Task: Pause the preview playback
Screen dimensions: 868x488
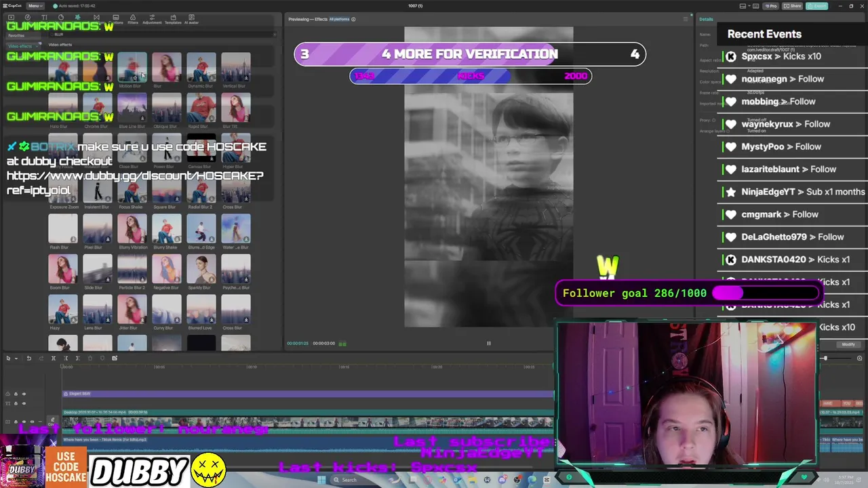Action: pos(488,343)
